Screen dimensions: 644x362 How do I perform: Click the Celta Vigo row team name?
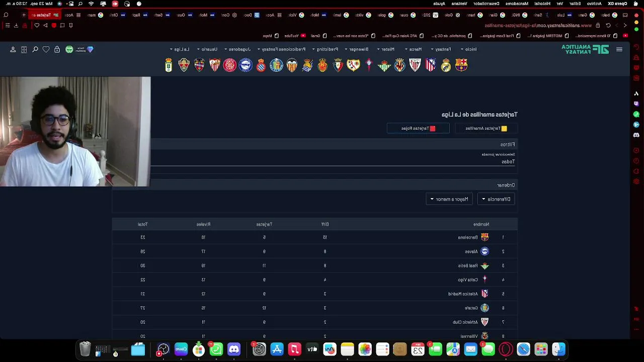(468, 280)
